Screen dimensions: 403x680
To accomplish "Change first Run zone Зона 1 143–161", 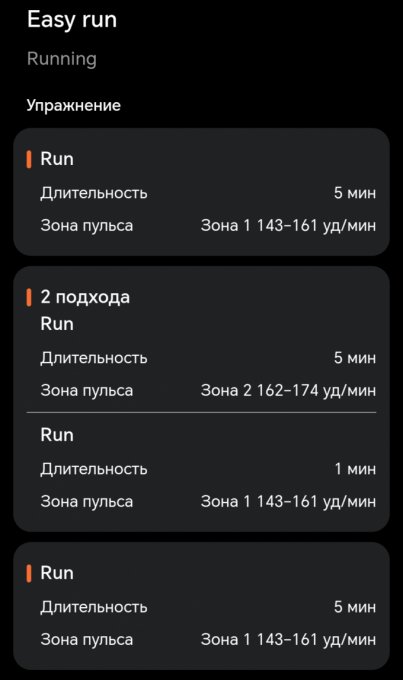I will [288, 226].
